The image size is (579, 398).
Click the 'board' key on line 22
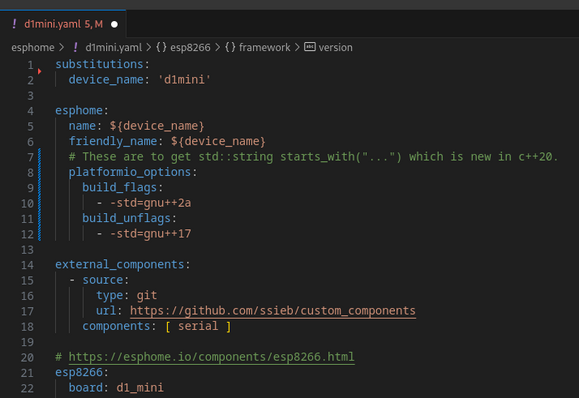[86, 388]
